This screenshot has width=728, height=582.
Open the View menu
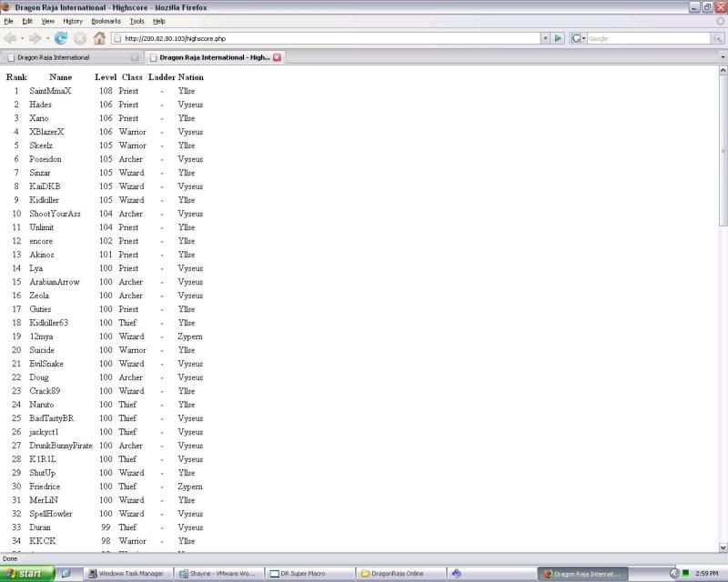pyautogui.click(x=48, y=21)
